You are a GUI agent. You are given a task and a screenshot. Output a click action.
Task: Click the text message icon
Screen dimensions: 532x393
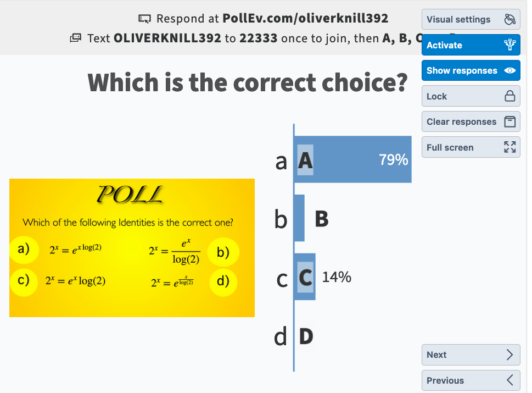[x=75, y=38]
